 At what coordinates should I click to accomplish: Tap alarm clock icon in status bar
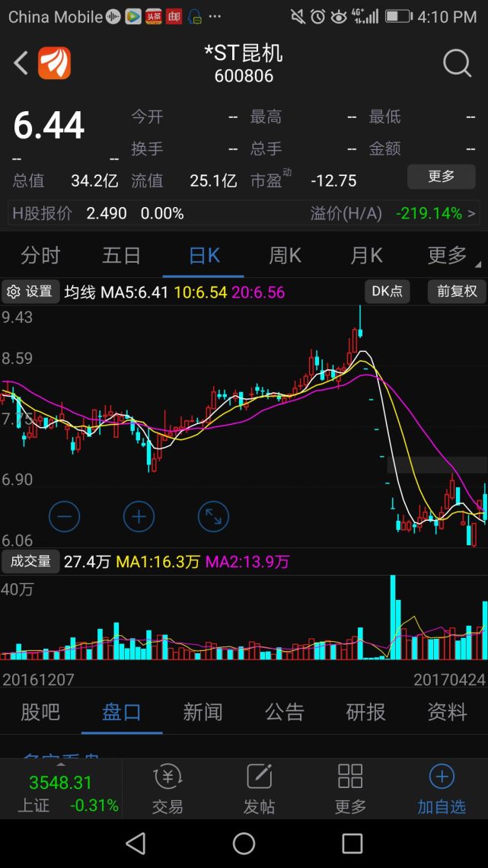pos(317,17)
